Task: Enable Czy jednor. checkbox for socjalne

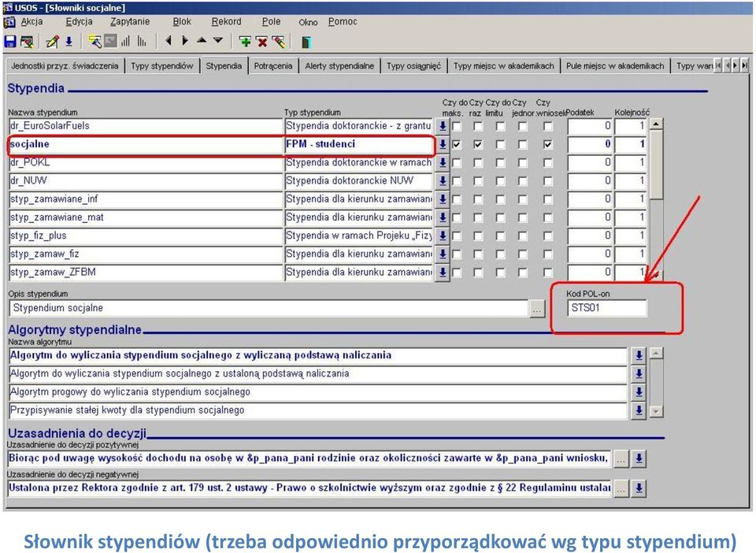Action: coord(523,144)
